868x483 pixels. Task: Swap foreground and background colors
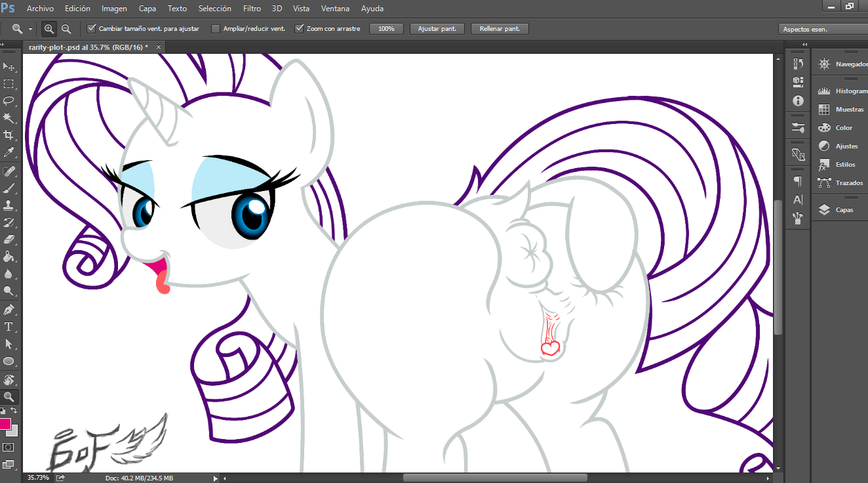click(x=14, y=411)
